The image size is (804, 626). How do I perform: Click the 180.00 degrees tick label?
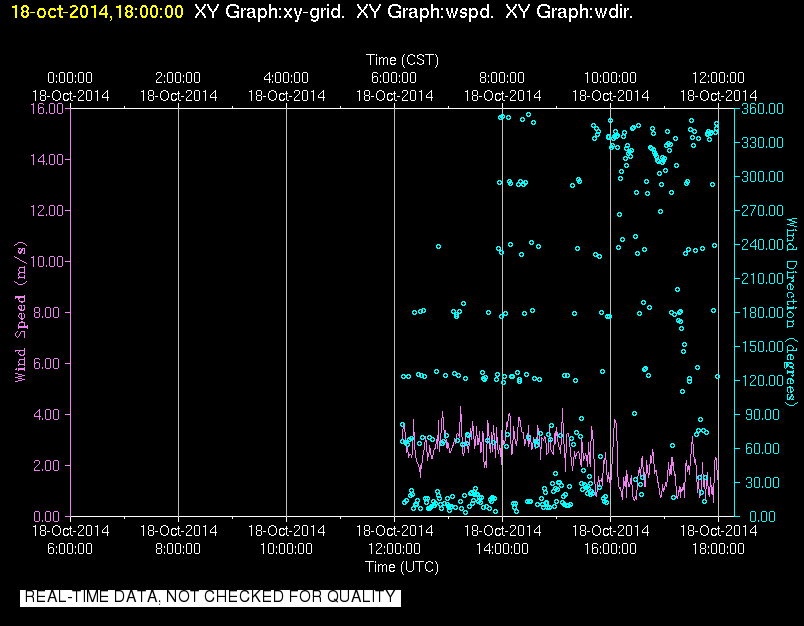pos(762,312)
